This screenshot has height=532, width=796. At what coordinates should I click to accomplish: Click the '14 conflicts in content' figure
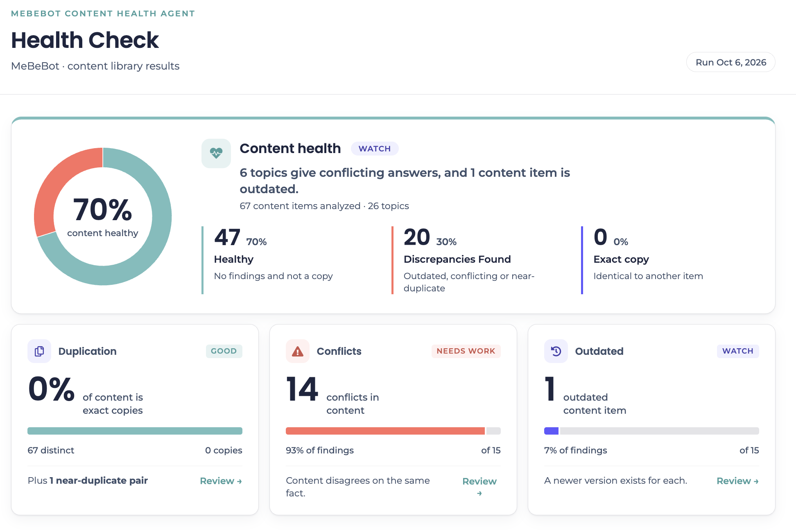pyautogui.click(x=332, y=395)
